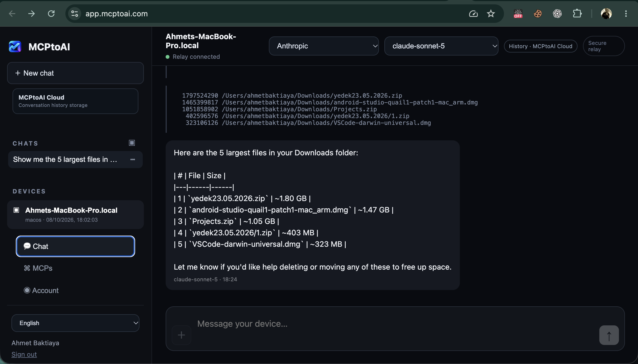Screen dimensions: 638x364
Task: Open the claude-sonnet-5 model dropdown
Action: (441, 46)
